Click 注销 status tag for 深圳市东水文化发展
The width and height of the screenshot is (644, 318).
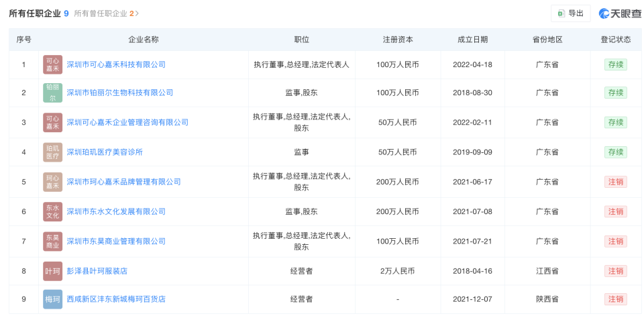615,211
